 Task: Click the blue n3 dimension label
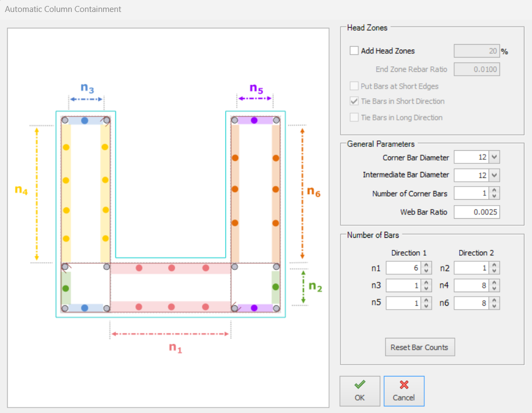[x=87, y=87]
